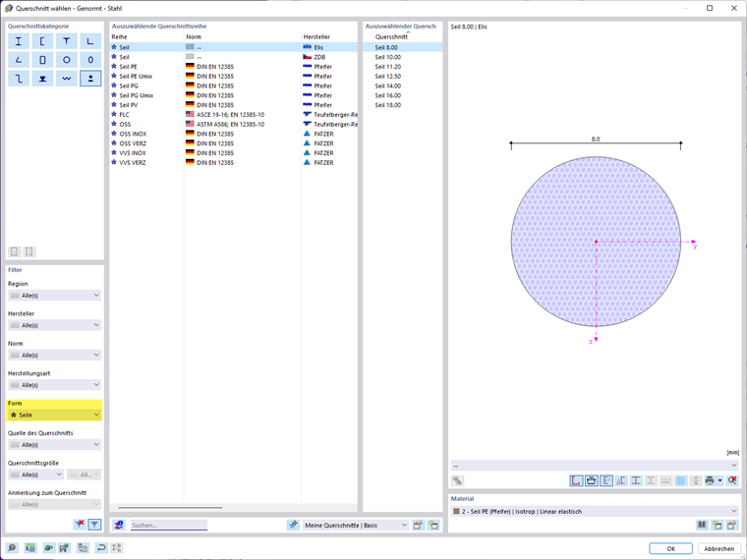The width and height of the screenshot is (747, 560).
Task: Click magnifier search icon in bottom toolbar
Action: pos(12,547)
